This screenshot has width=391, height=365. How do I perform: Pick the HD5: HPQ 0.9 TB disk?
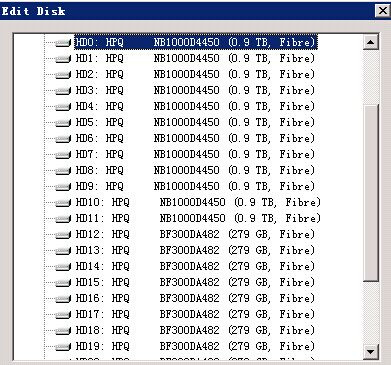[195, 122]
